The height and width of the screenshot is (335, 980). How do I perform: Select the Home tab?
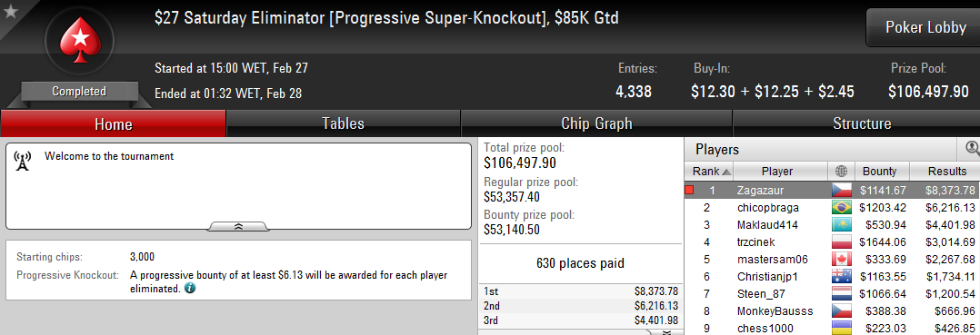click(x=113, y=123)
